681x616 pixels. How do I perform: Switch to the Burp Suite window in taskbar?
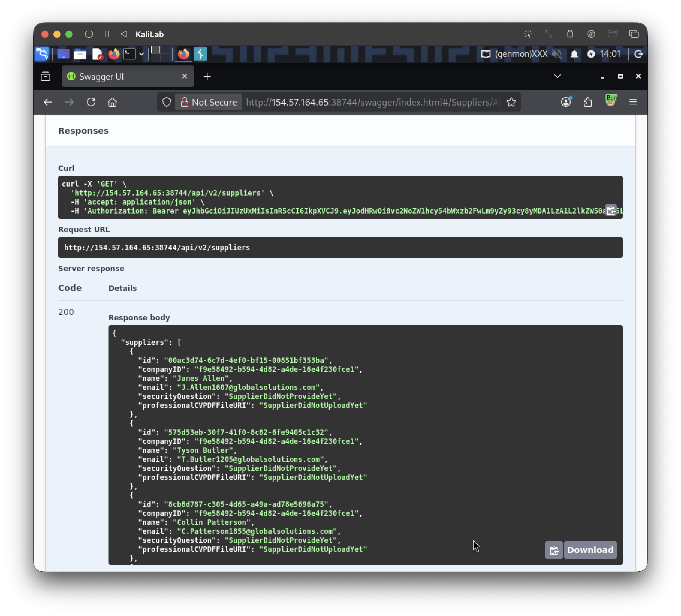point(200,54)
